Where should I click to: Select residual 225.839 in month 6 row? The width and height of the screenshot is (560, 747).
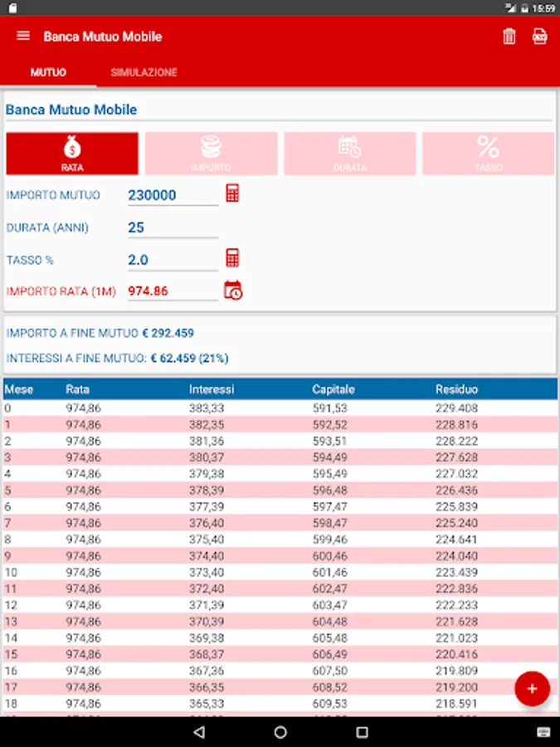(x=456, y=507)
